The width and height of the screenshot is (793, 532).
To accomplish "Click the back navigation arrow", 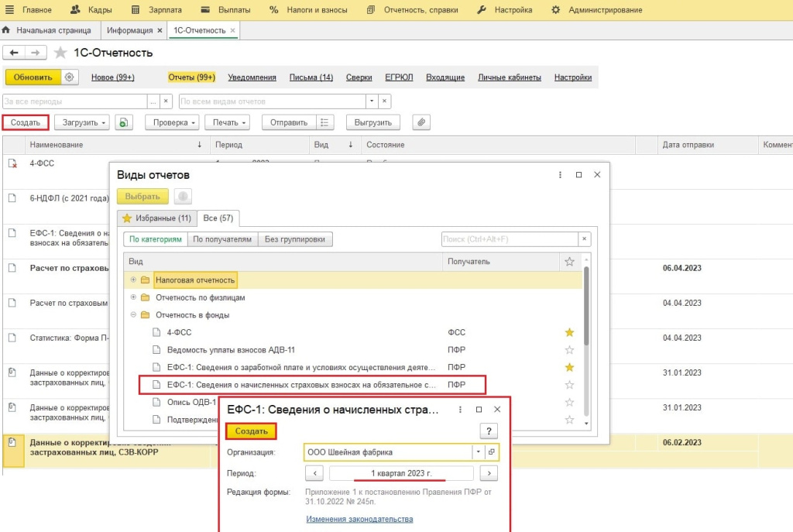I will [15, 53].
